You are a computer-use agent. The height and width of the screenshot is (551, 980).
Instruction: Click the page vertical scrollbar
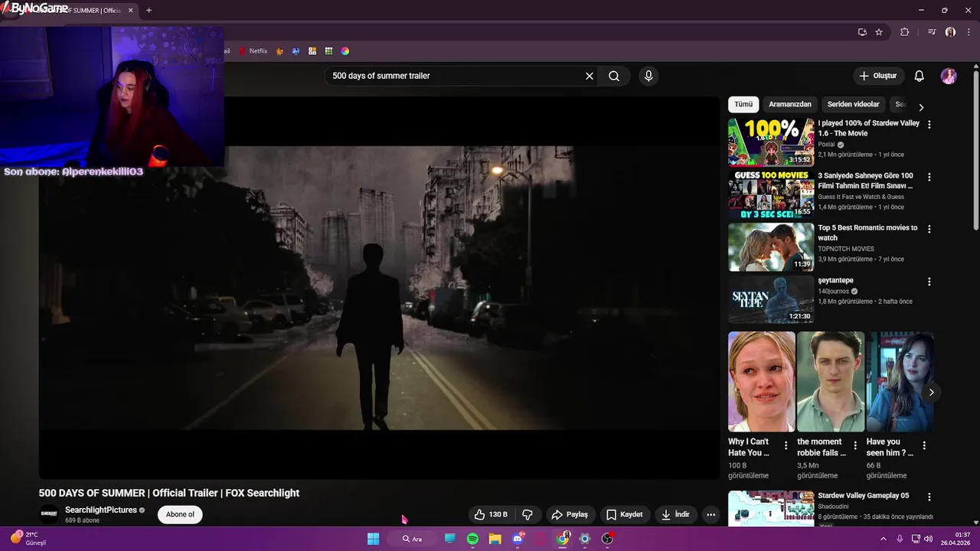pos(975,149)
